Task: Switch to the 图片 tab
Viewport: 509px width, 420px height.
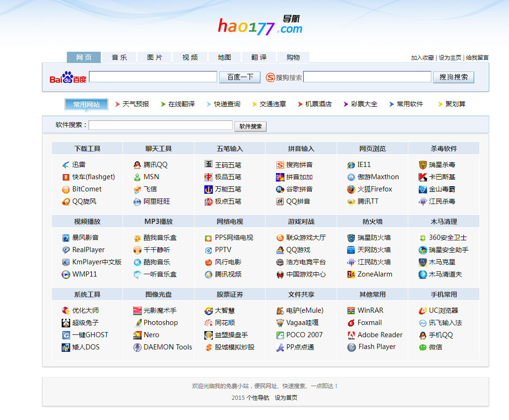Action: 154,57
